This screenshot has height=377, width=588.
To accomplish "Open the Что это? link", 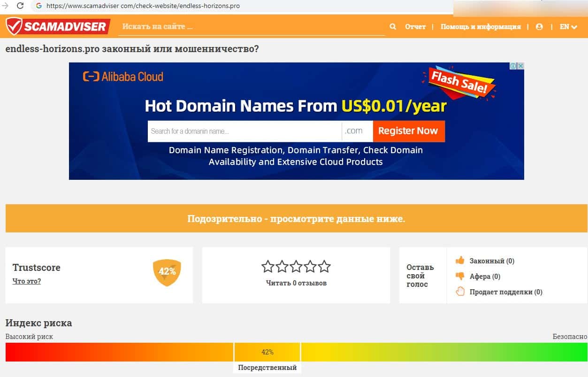I will pyautogui.click(x=26, y=281).
